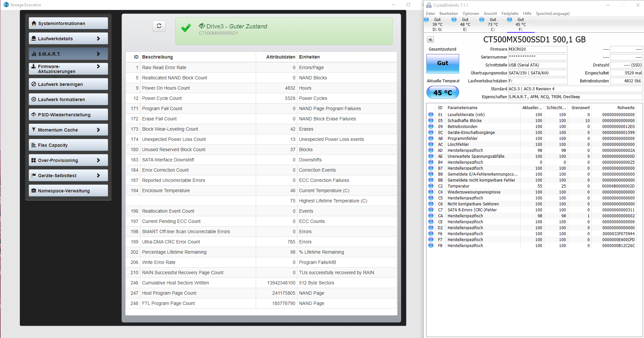Click the briefcase icon beside Namespace-Verwaltung

pos(34,190)
